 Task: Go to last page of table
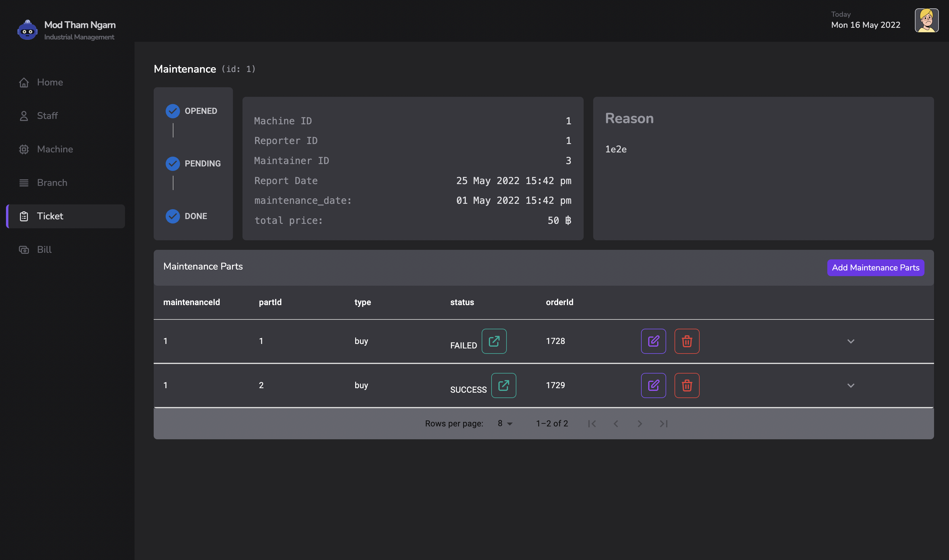664,424
